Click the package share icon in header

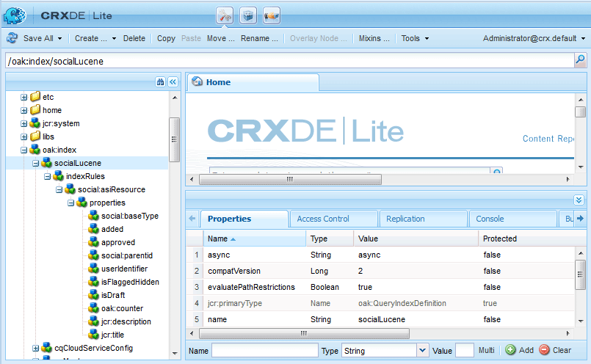coord(272,16)
